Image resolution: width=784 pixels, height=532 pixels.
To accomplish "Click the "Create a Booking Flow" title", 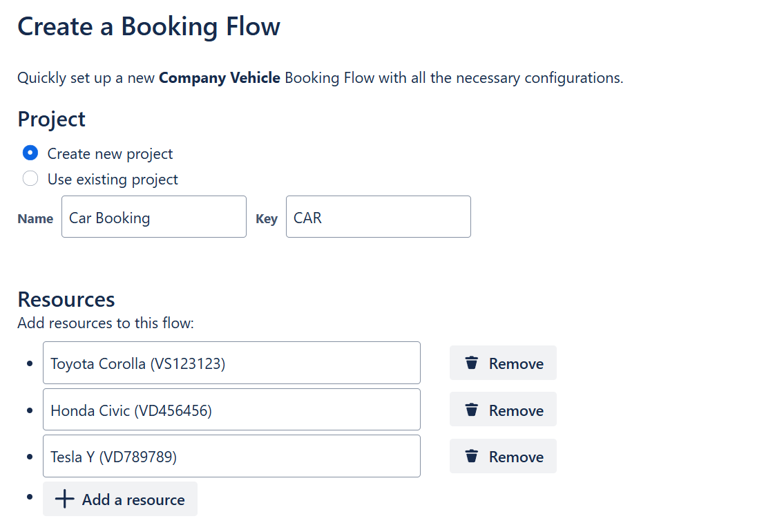I will point(149,27).
